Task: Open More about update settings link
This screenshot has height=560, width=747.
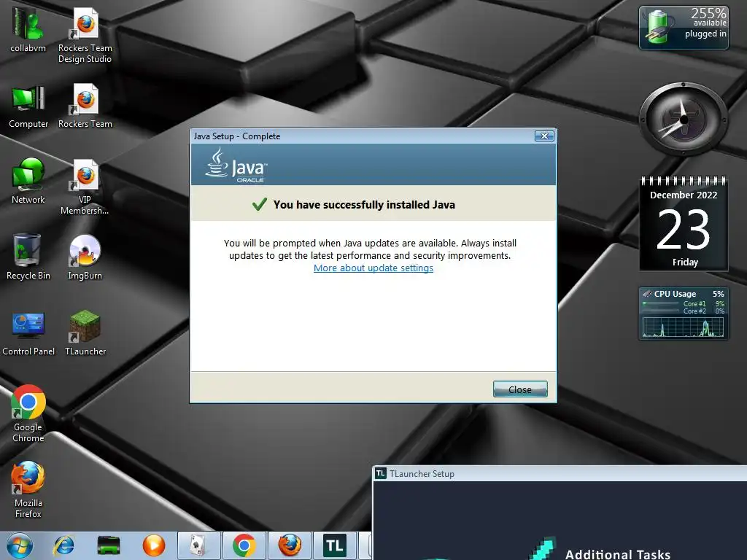Action: [x=373, y=268]
